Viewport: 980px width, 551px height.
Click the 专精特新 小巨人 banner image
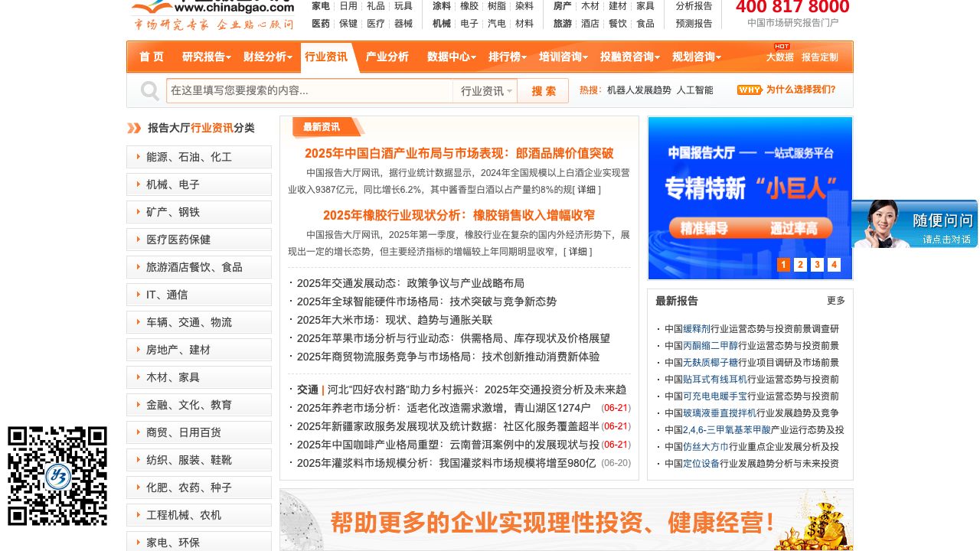tap(750, 191)
